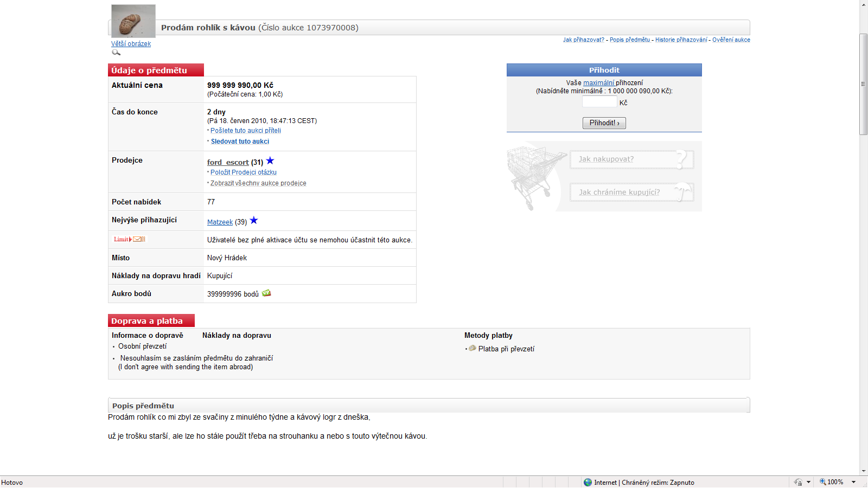Viewport: 868px width, 488px height.
Task: Click the security padlock icon in the status bar
Action: click(798, 482)
